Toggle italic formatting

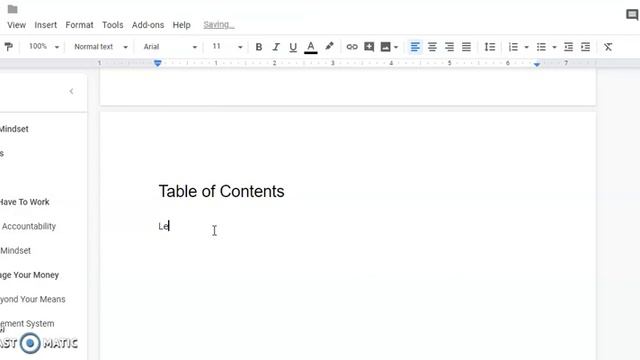(x=276, y=47)
